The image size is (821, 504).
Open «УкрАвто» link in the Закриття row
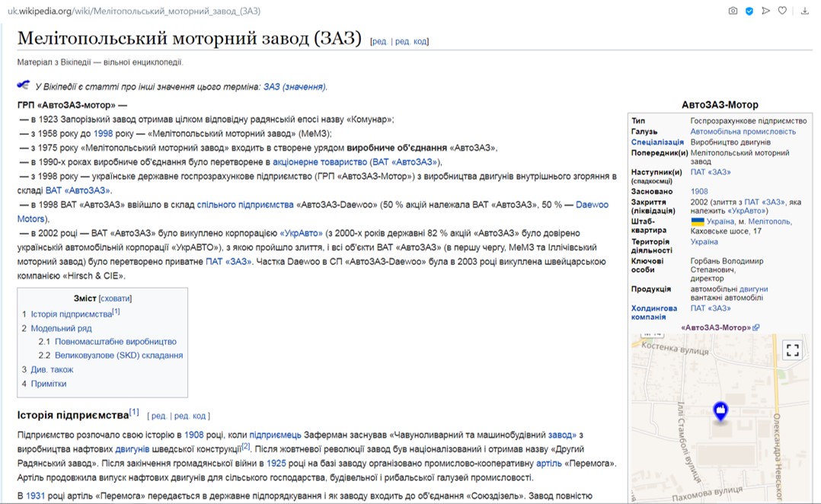coord(746,211)
